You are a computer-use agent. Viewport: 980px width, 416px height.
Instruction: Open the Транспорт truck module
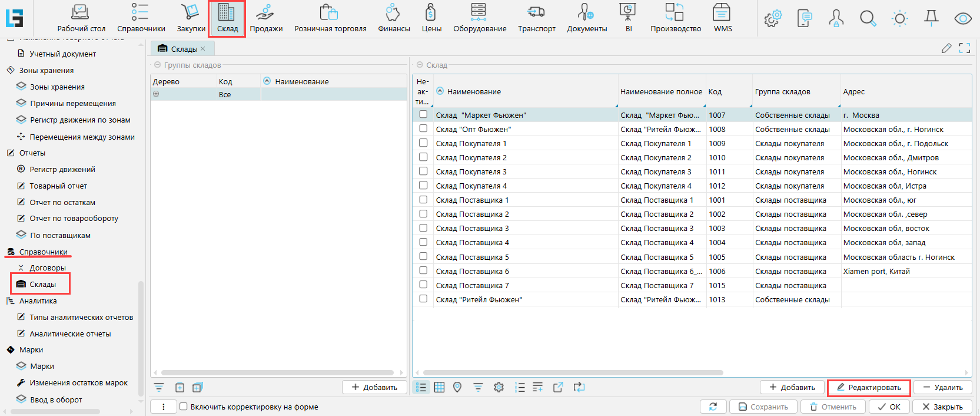[x=536, y=18]
